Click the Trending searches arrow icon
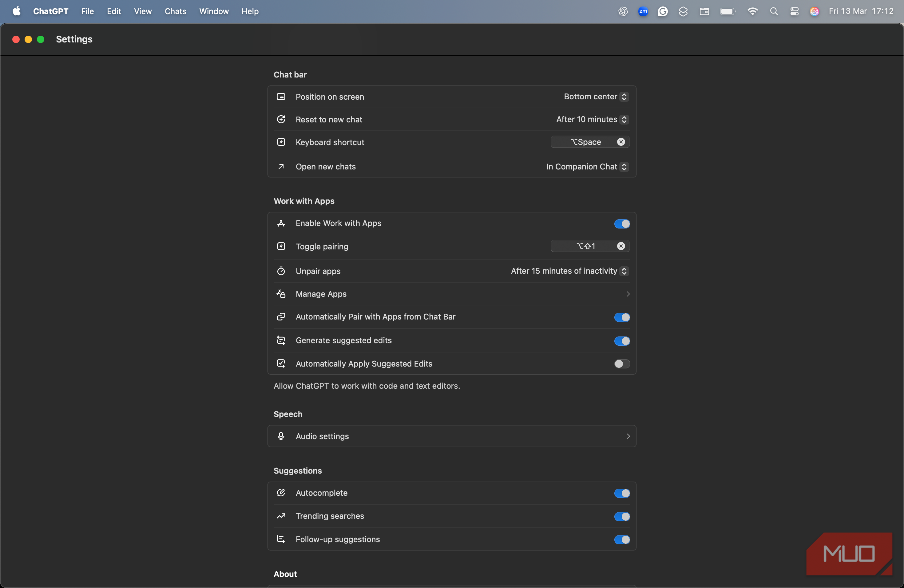Image resolution: width=904 pixels, height=588 pixels. (281, 516)
